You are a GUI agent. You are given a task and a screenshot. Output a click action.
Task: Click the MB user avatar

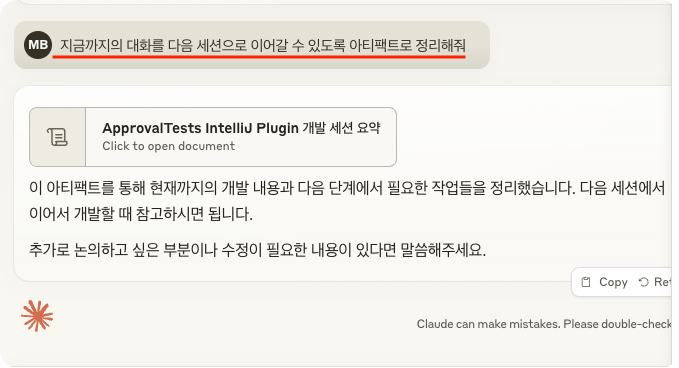pos(38,45)
